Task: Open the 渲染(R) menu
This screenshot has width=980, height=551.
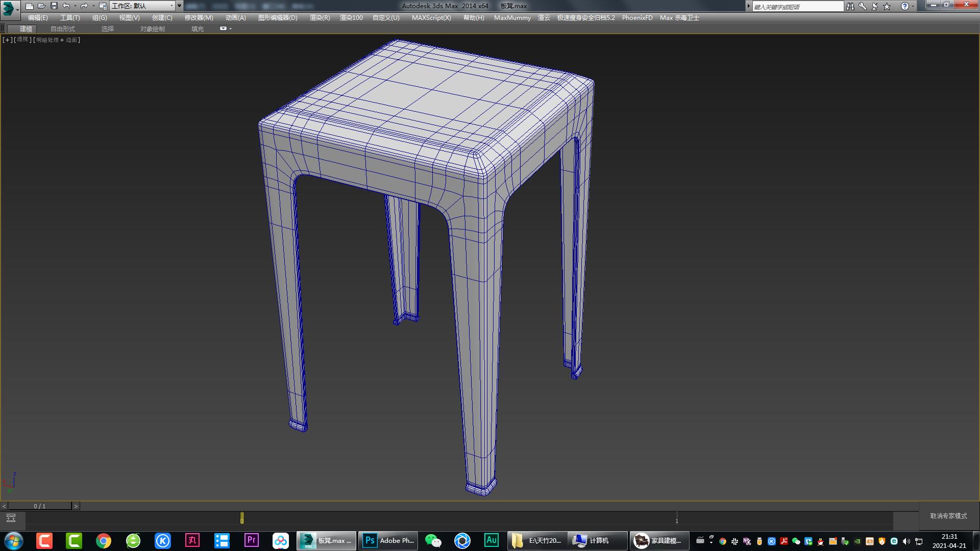Action: coord(319,17)
